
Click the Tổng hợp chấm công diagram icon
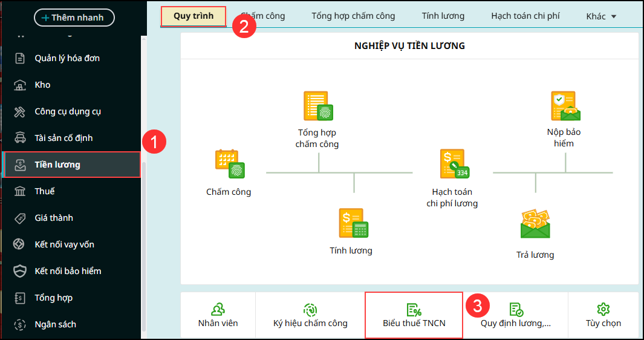point(318,106)
